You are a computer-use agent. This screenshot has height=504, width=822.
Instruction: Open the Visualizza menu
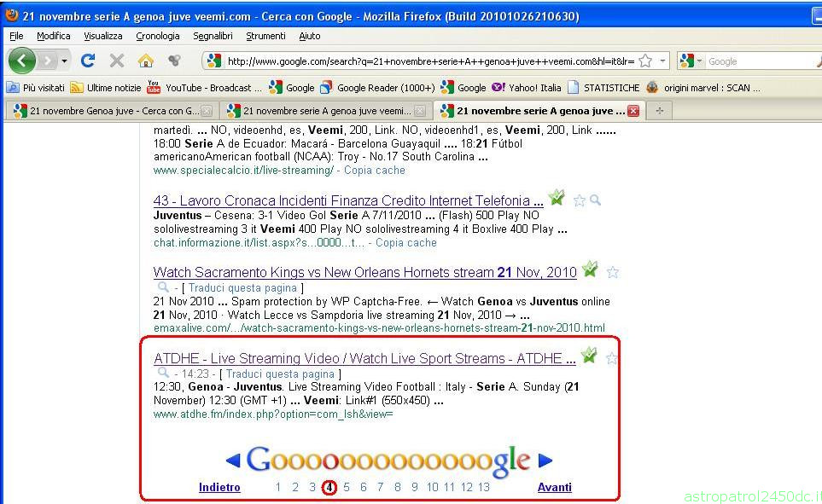(x=102, y=36)
